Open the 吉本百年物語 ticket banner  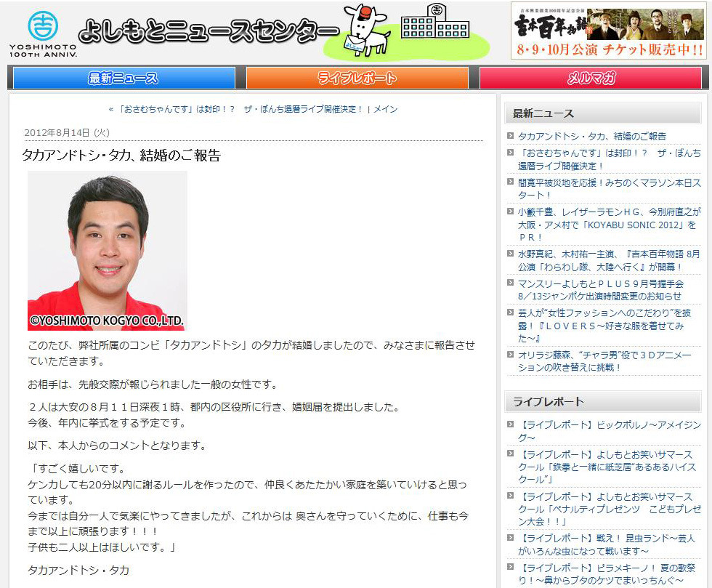tap(609, 31)
